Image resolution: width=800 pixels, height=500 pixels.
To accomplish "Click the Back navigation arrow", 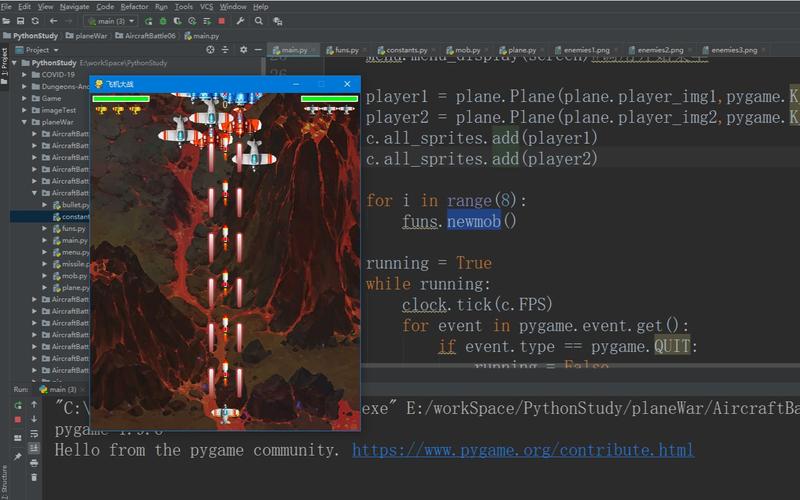I will pyautogui.click(x=53, y=21).
